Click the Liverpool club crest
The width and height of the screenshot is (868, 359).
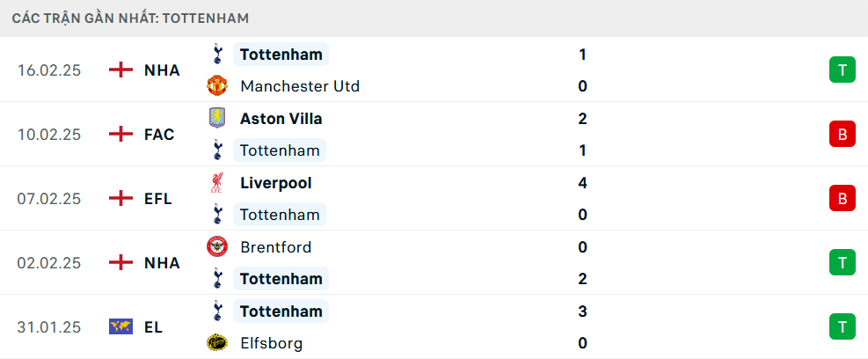pos(217,183)
